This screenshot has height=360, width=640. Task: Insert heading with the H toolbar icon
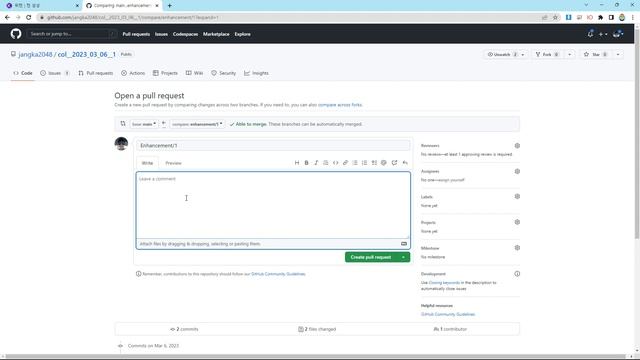click(x=297, y=163)
